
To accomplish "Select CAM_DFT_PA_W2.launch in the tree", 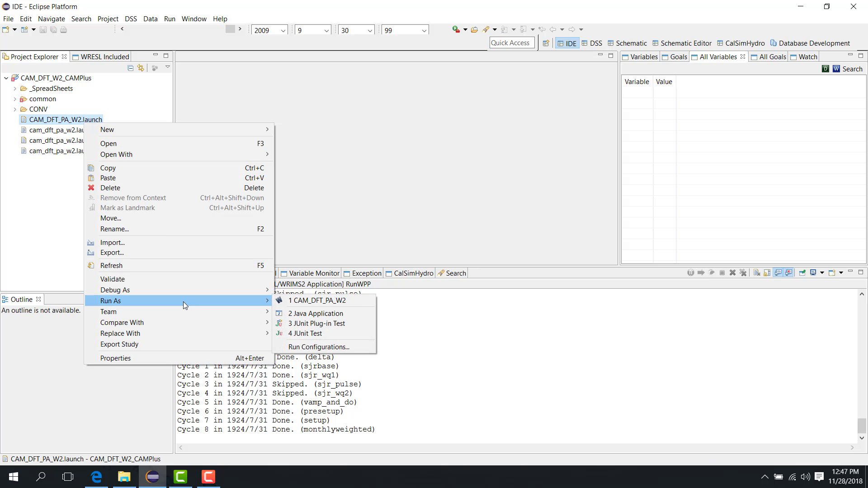I will tap(65, 120).
